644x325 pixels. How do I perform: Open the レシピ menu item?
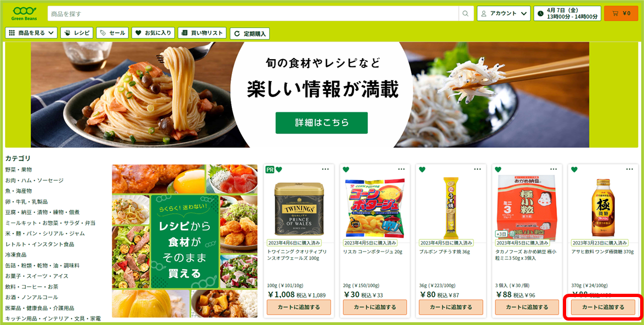coord(77,33)
